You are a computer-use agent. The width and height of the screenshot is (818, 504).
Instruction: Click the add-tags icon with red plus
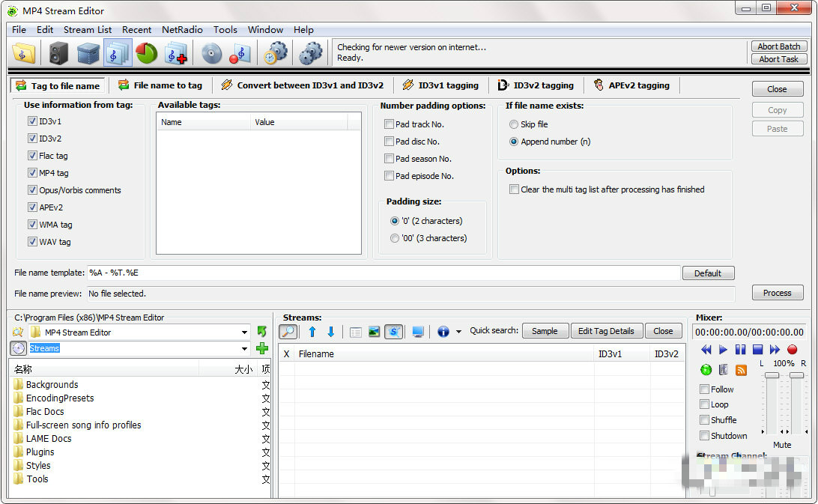[x=177, y=53]
